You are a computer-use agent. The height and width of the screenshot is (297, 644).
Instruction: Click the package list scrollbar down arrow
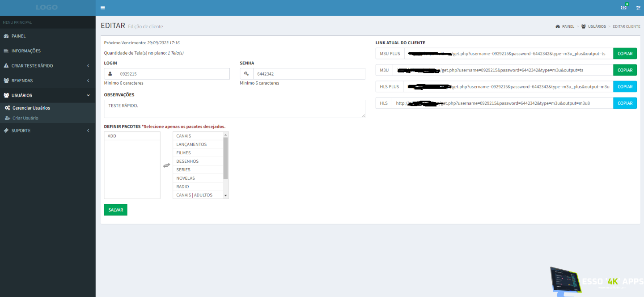(226, 195)
